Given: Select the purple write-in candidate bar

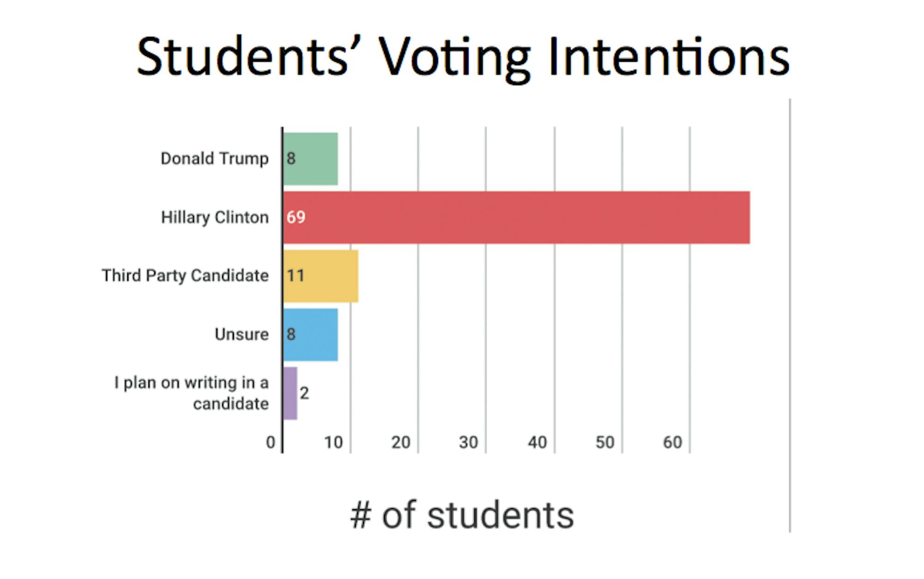Looking at the screenshot, I should (x=290, y=393).
